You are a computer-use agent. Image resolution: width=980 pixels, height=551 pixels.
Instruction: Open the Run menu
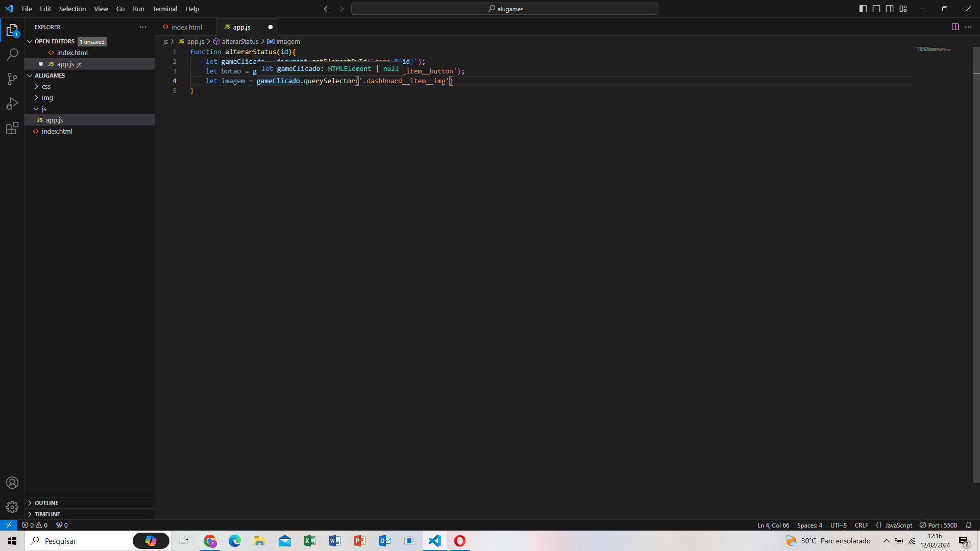(138, 9)
